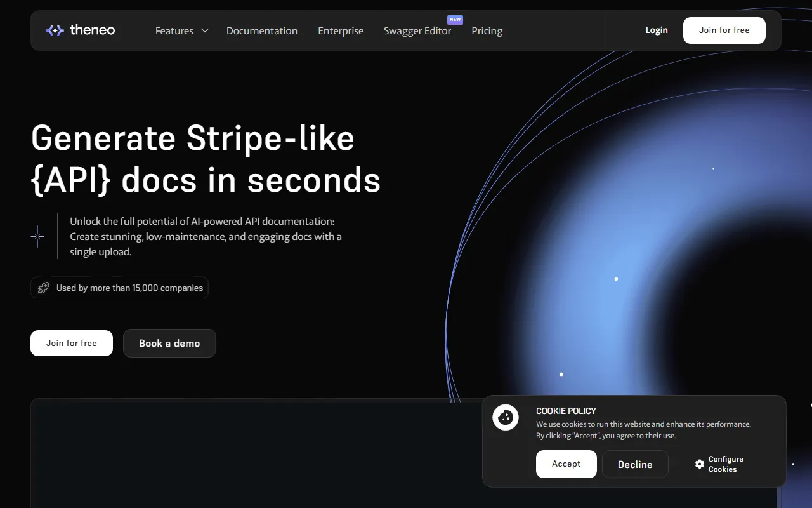Click the sparkle star icon beside the description
This screenshot has width=812, height=508.
click(x=37, y=236)
